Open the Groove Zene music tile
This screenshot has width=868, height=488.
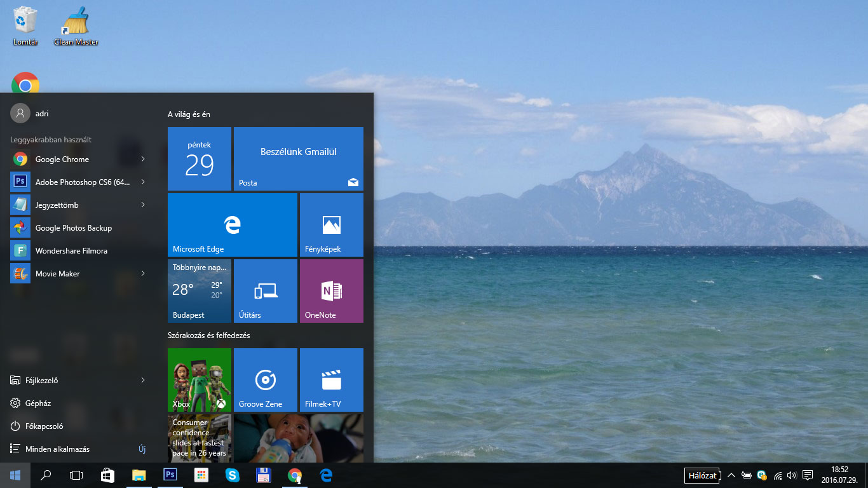(x=266, y=380)
